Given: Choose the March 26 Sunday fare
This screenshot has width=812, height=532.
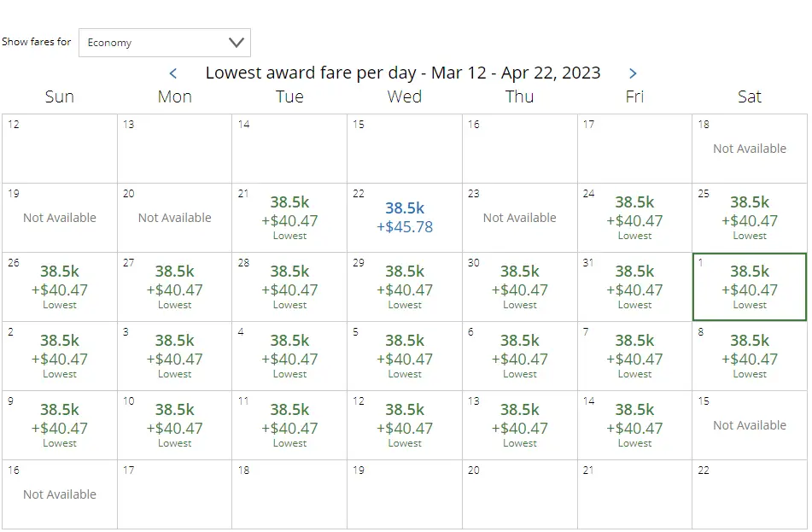Looking at the screenshot, I should click(60, 287).
